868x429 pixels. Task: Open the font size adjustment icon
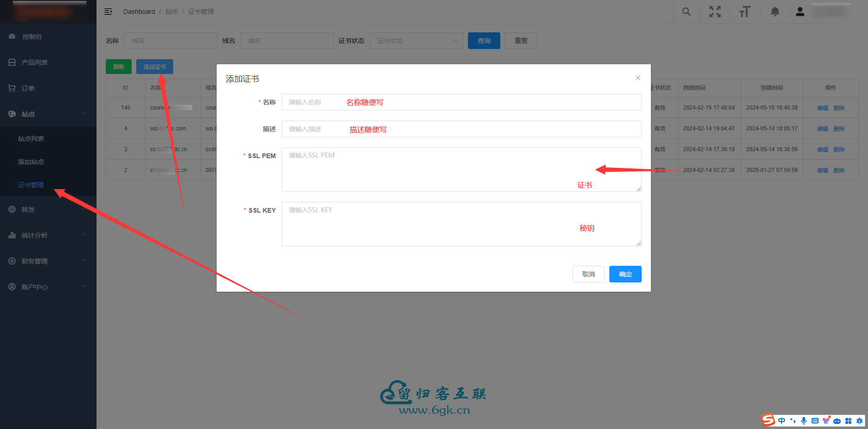(x=745, y=12)
